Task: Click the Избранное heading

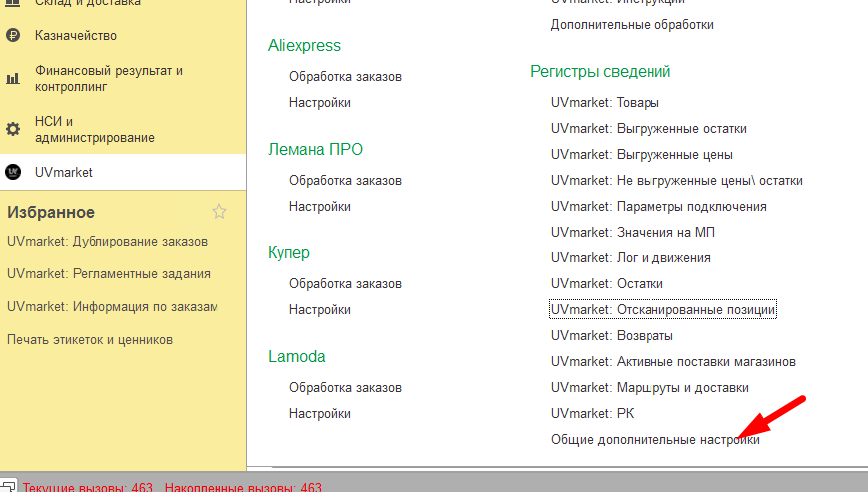Action: [x=51, y=212]
